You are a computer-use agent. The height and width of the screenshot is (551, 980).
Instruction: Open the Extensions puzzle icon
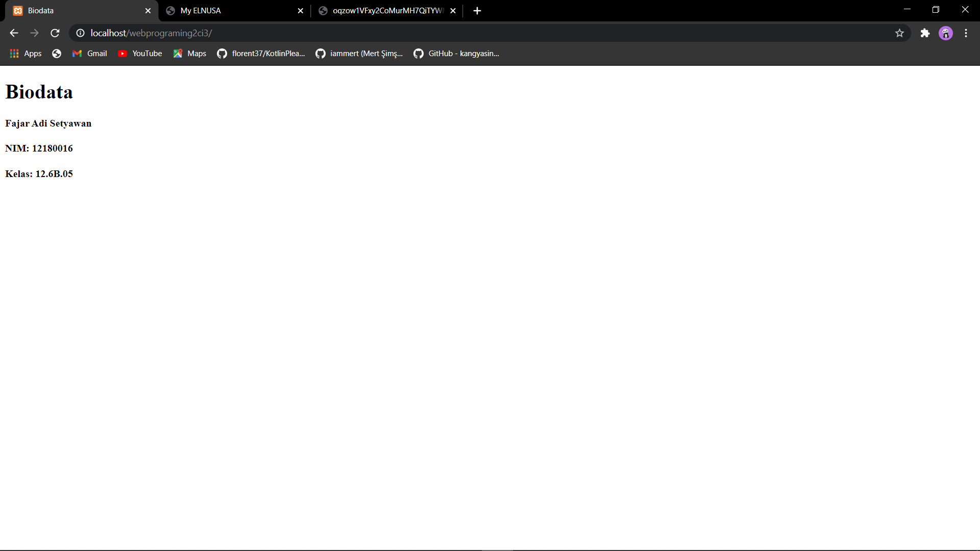(x=925, y=33)
